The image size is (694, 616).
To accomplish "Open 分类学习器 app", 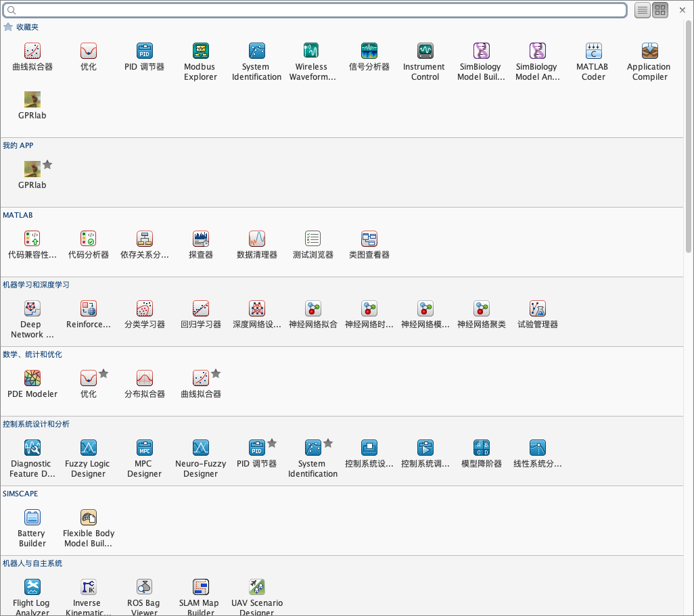I will (144, 314).
